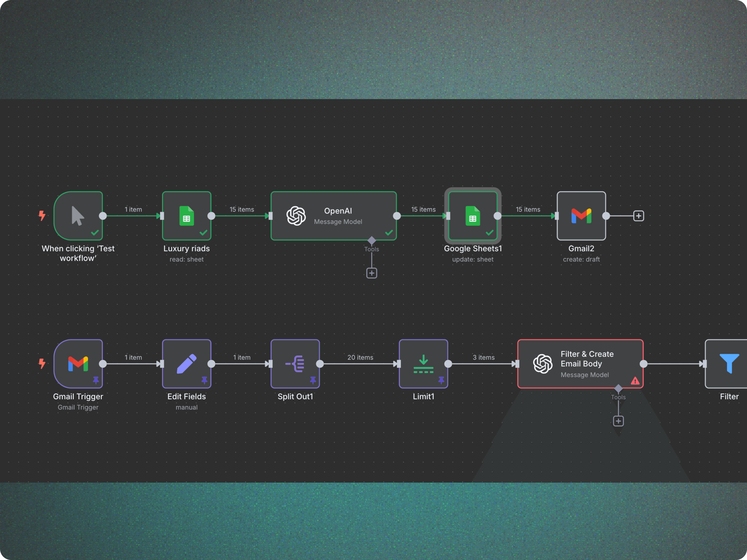
Task: Click the 'update: sheet' subtitle text
Action: click(x=473, y=259)
